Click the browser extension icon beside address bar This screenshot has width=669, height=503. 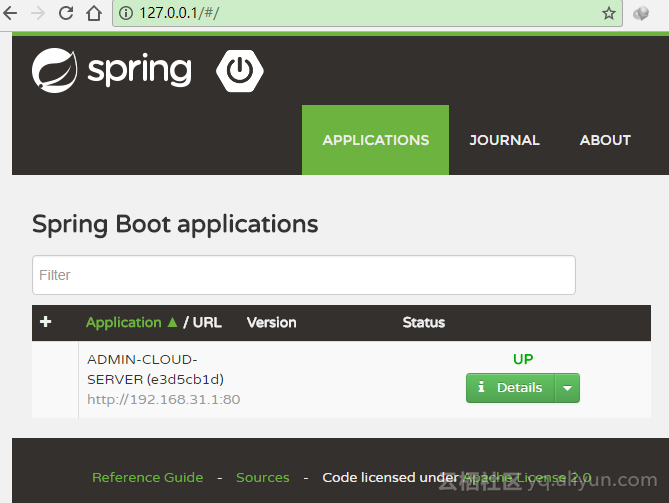click(641, 13)
